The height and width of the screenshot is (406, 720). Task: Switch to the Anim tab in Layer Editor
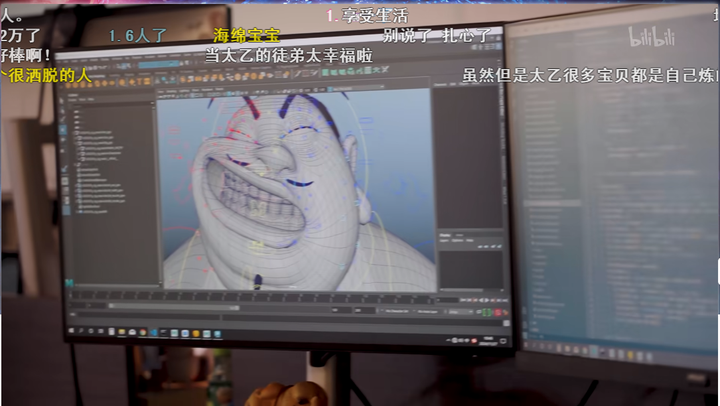click(x=459, y=235)
